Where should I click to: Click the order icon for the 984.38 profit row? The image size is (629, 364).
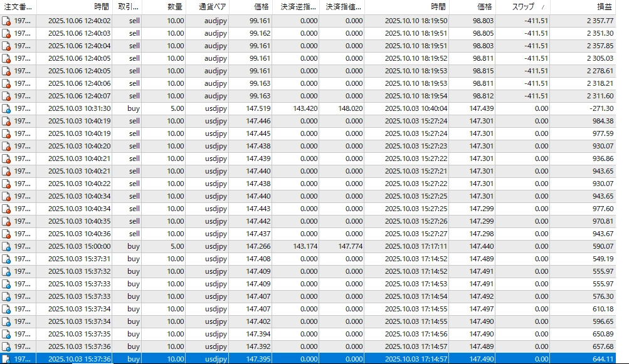[x=6, y=121]
